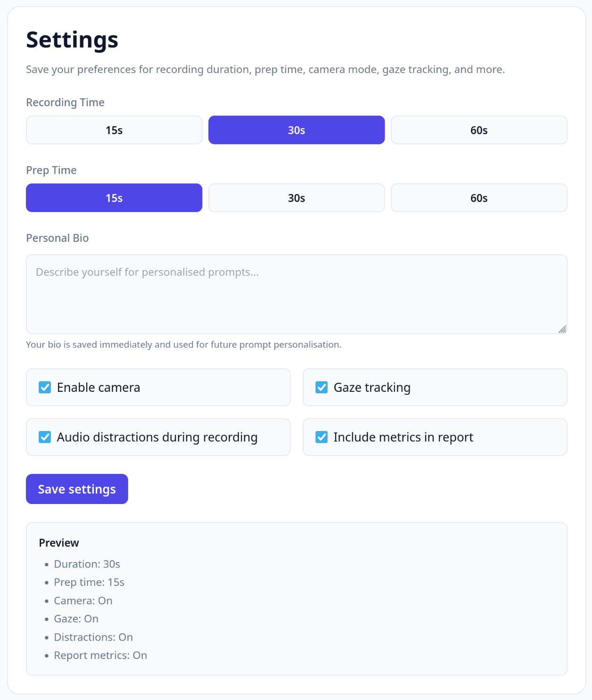The image size is (592, 700).
Task: Toggle the Gaze tracking checkbox
Action: pyautogui.click(x=321, y=387)
